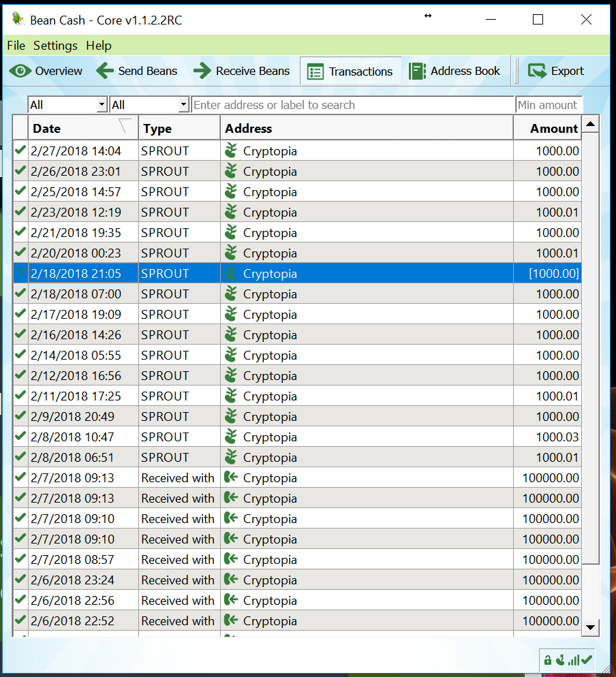Image resolution: width=616 pixels, height=677 pixels.
Task: Click the confirmed checkmark on the 2/26/2018 23:01 row
Action: click(x=20, y=170)
